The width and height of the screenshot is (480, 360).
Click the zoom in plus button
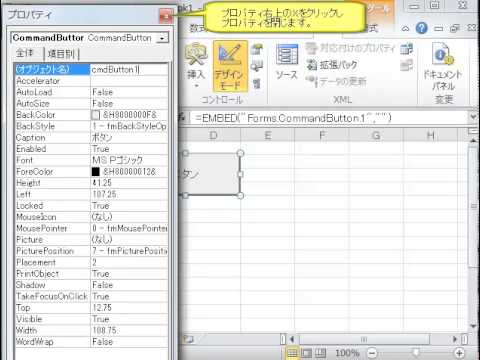tap(459, 353)
